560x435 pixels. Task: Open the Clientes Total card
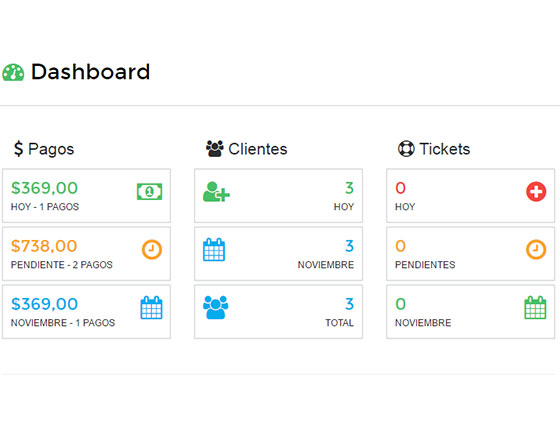pos(278,312)
